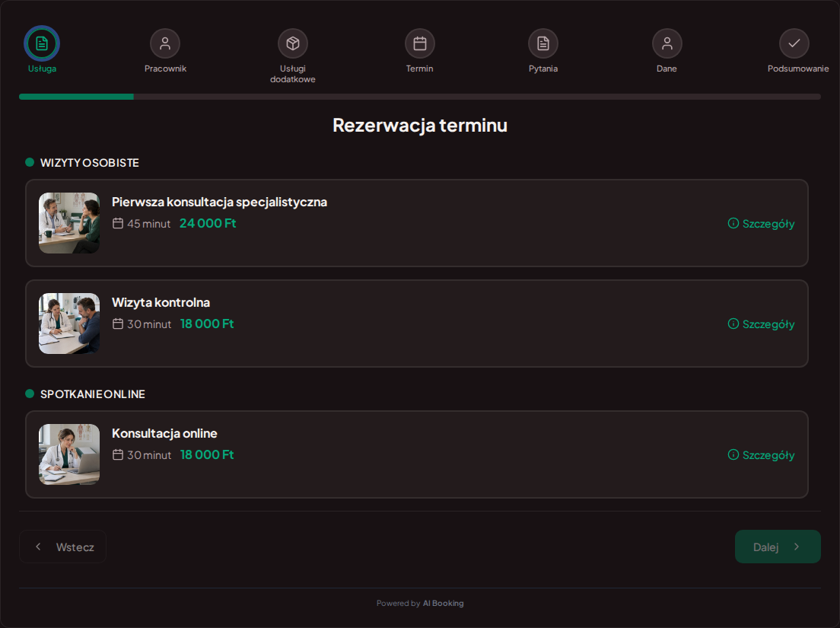Open Szczegóły for Pierwsza konsultacja specjalistyczna
840x628 pixels.
[761, 224]
